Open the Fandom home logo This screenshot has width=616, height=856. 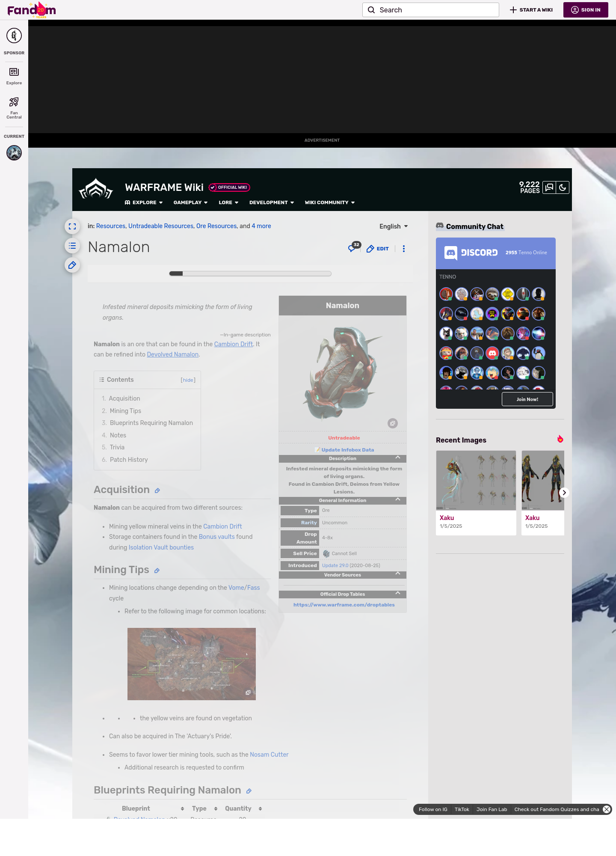32,10
